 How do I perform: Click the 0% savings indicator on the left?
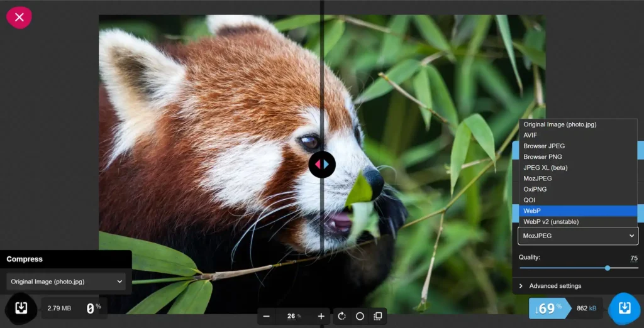tap(94, 309)
